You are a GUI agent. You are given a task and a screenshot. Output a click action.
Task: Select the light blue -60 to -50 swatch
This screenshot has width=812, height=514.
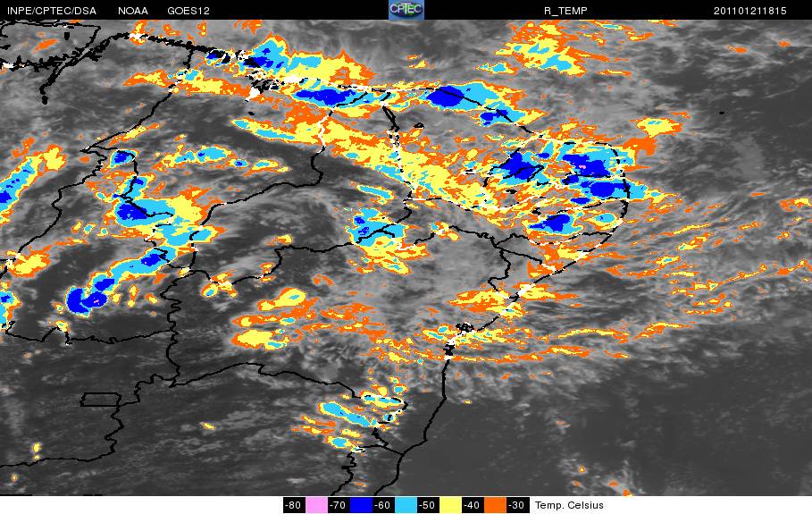point(406,505)
